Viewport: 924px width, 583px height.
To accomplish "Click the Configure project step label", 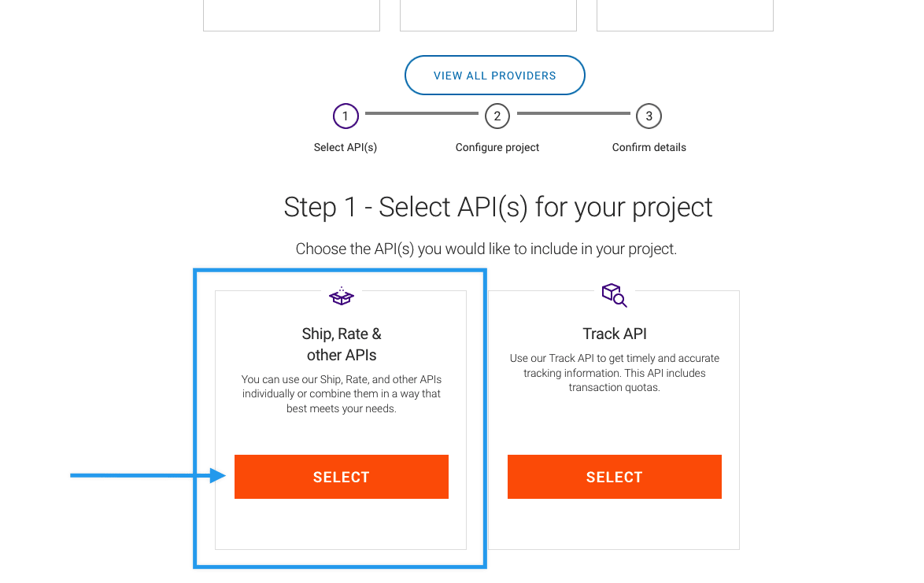I will point(497,147).
